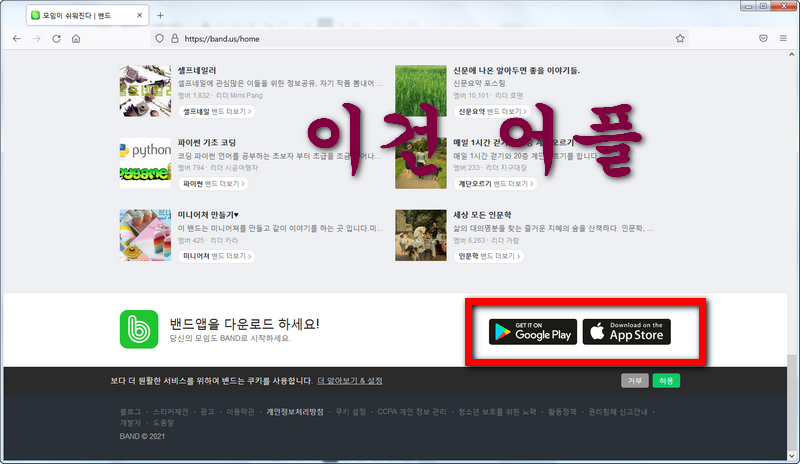The height and width of the screenshot is (464, 800).
Task: Expand 셀프네일 밴드 더보기
Action: pos(217,111)
